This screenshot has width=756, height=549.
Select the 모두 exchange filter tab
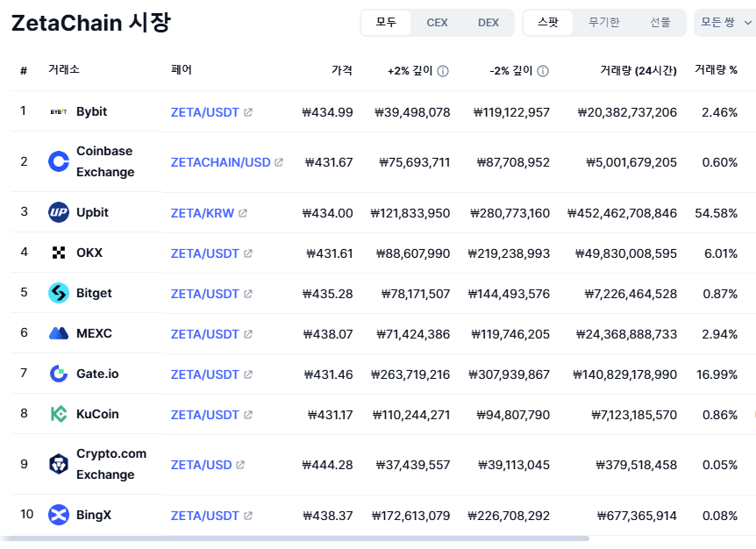coord(386,22)
